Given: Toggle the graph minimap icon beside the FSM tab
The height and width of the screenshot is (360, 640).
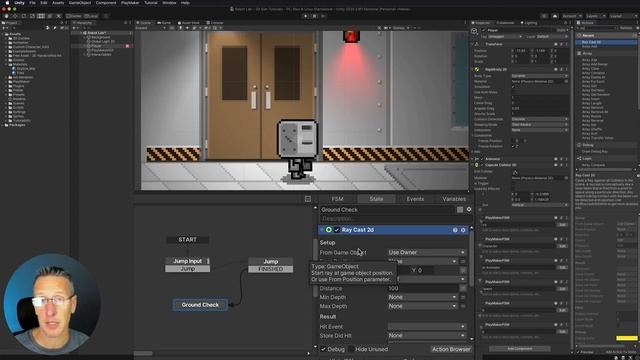Looking at the screenshot, I should tap(308, 199).
